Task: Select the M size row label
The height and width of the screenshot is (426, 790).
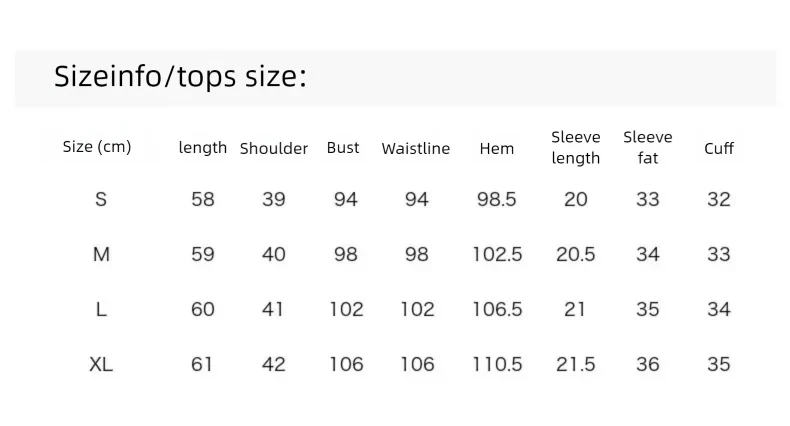Action: [x=101, y=254]
